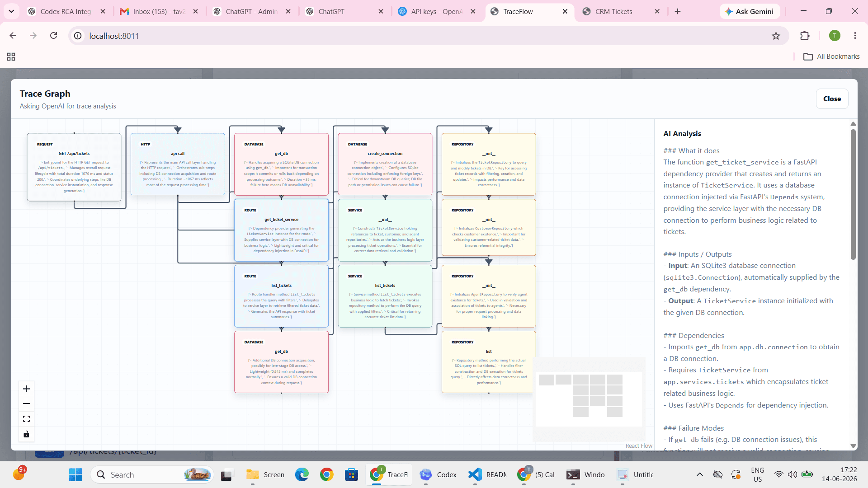The width and height of the screenshot is (868, 488).
Task: Reload the localhost page
Action: pyautogui.click(x=53, y=36)
